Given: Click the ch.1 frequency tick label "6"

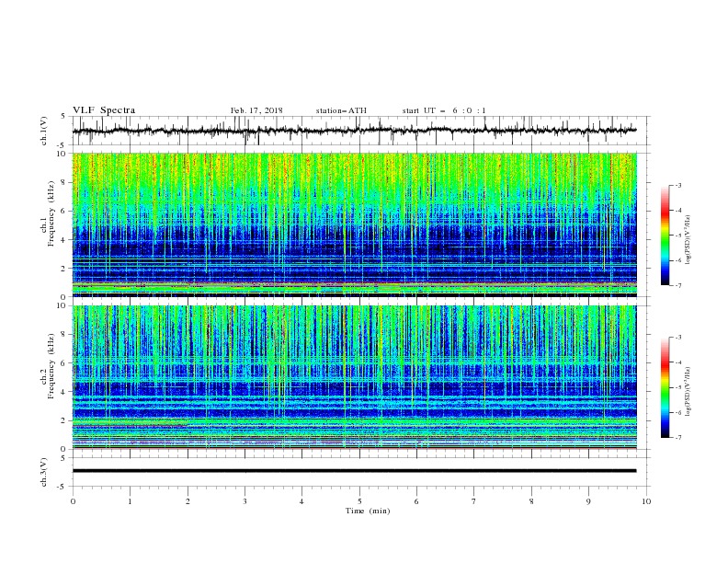Looking at the screenshot, I should click(x=64, y=211).
